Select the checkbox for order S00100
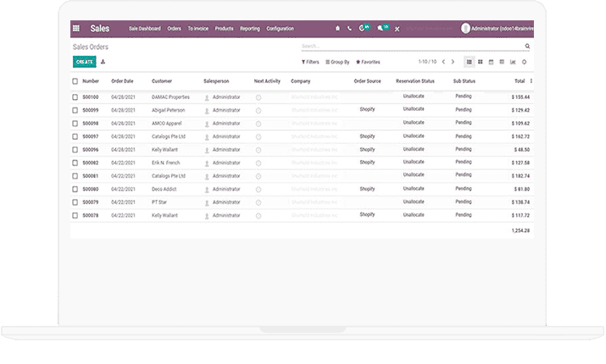The image size is (606, 364). [x=75, y=97]
